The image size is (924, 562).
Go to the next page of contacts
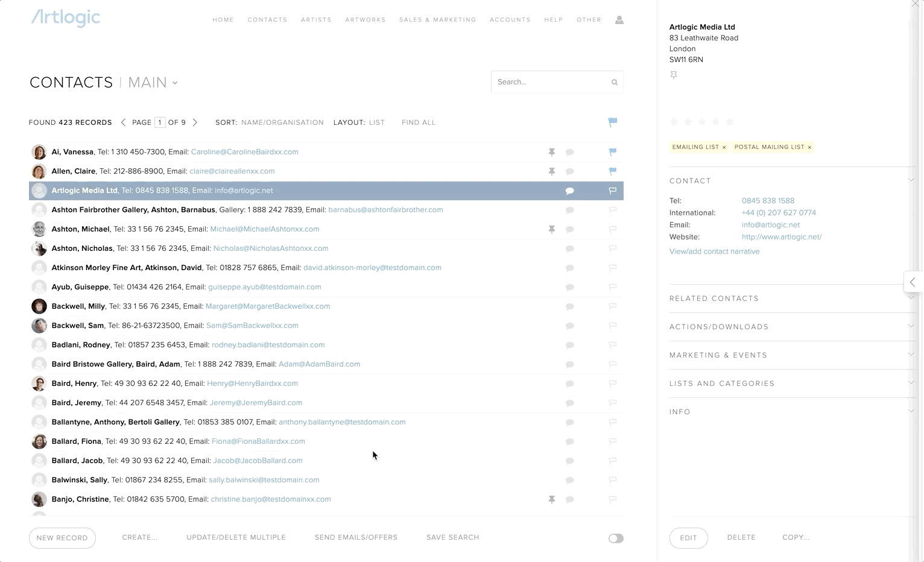click(195, 122)
